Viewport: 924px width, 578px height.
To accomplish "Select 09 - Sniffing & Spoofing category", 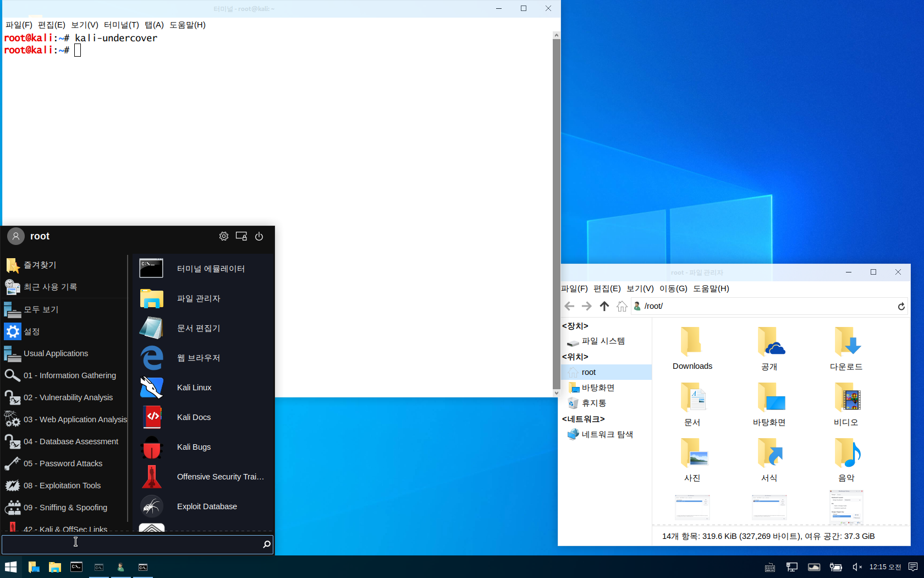I will coord(64,508).
